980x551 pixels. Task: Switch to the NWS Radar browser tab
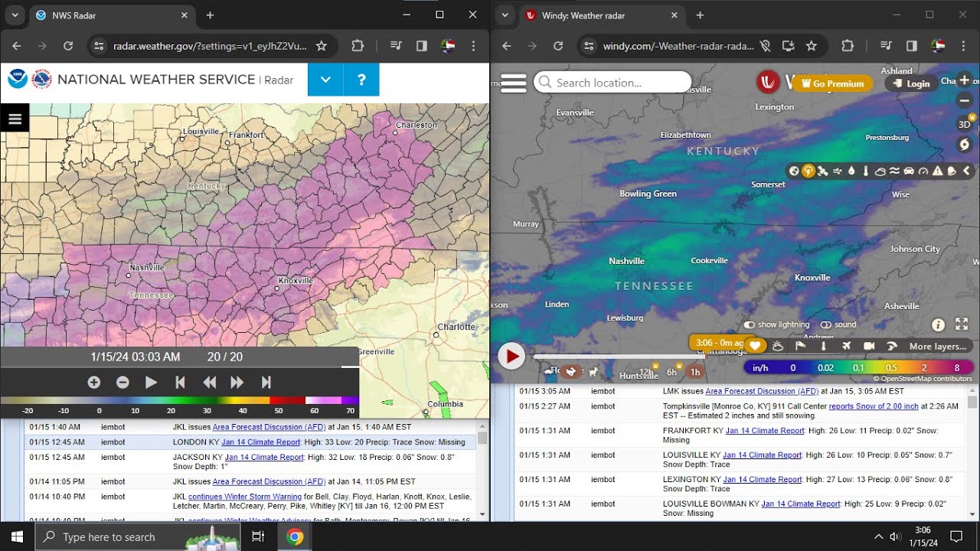(112, 15)
